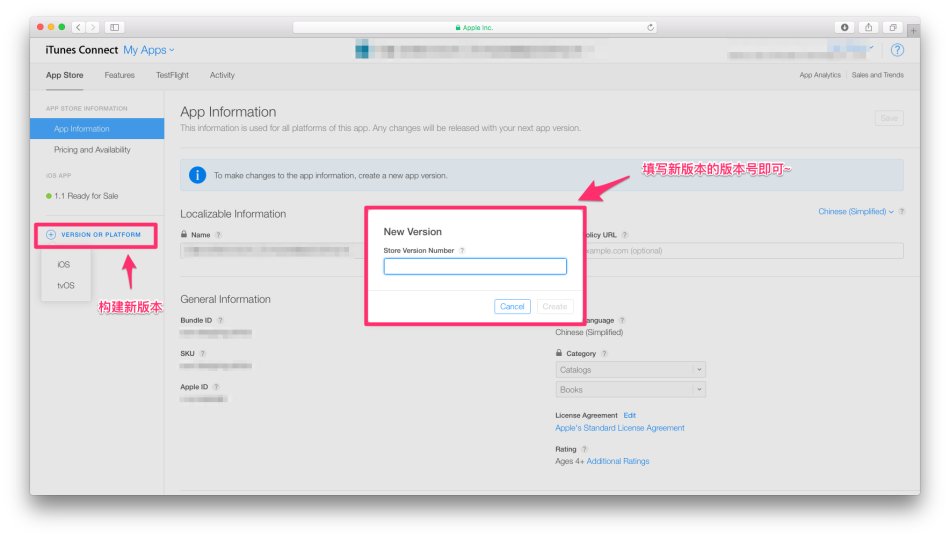Screen dimensions: 950x538
Task: Open help tooltip next to Rating
Action: tap(585, 450)
